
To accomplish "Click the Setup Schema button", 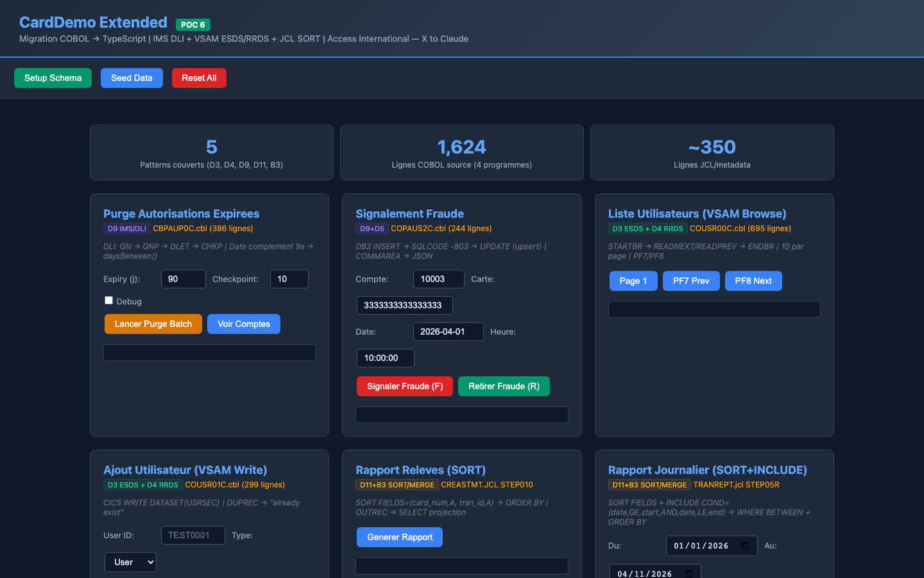I will click(x=53, y=78).
